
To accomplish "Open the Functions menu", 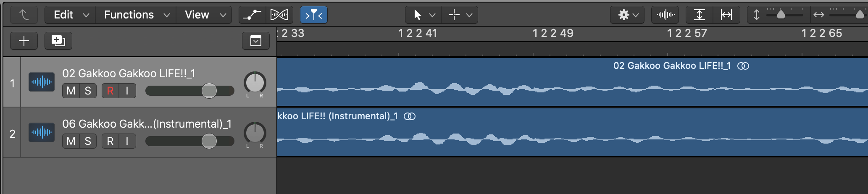I will pos(136,15).
